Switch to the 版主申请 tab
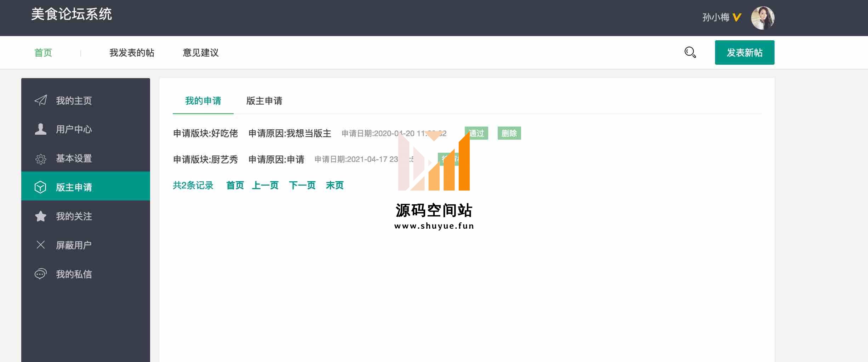 (264, 101)
